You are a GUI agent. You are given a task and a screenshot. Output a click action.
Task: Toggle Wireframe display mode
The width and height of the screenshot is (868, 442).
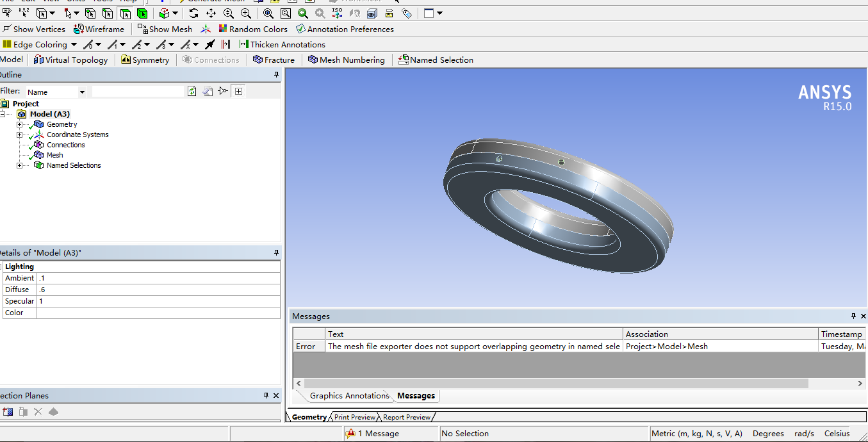pos(99,29)
